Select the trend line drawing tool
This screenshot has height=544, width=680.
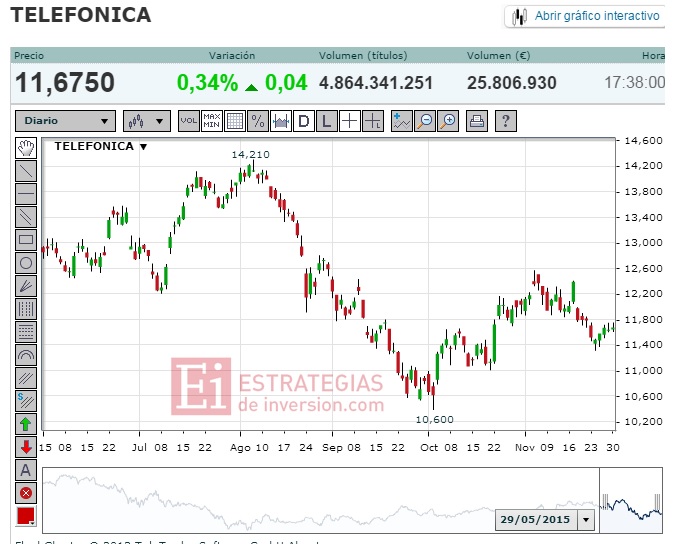click(x=26, y=171)
